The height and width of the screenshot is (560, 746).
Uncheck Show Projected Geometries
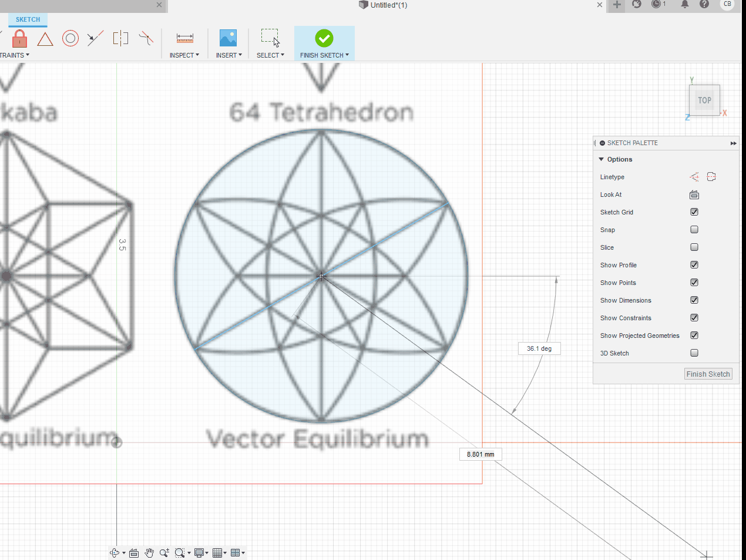694,335
